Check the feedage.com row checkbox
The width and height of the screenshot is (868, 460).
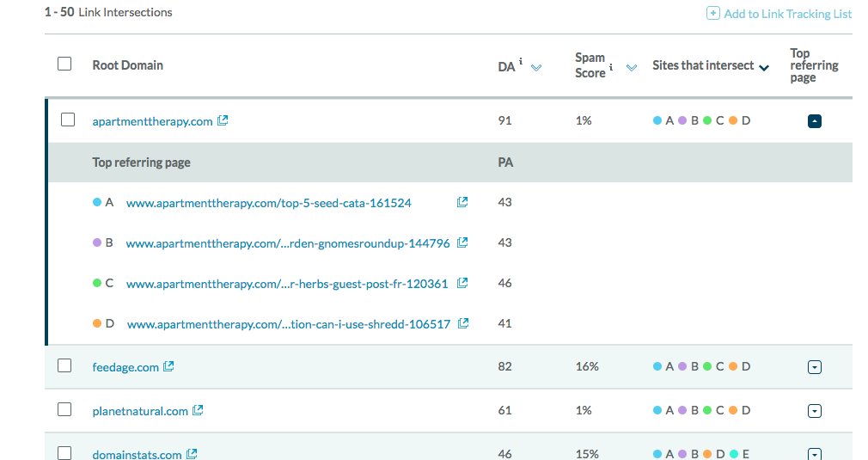point(64,365)
